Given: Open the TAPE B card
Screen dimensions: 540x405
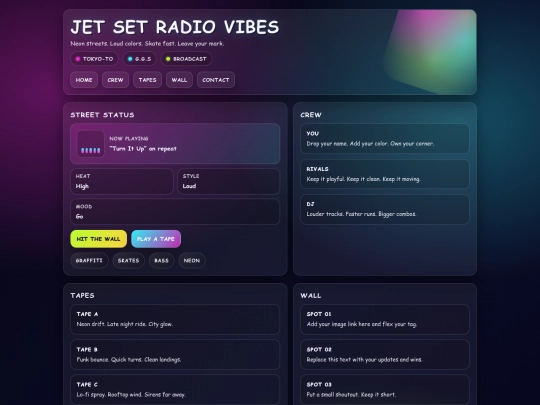Looking at the screenshot, I should [175, 355].
